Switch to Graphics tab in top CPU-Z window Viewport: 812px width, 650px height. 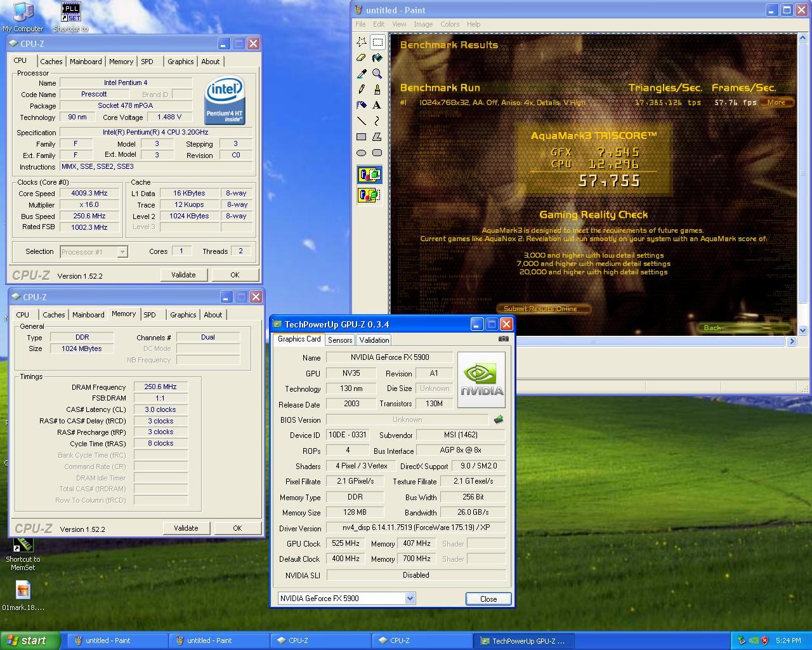[x=181, y=62]
